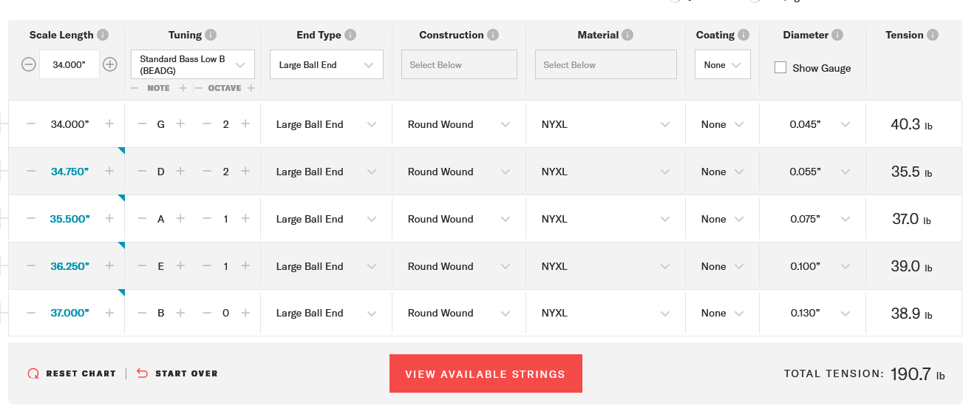This screenshot has height=406, width=980.
Task: Increase the octave of the D string
Action: [245, 172]
